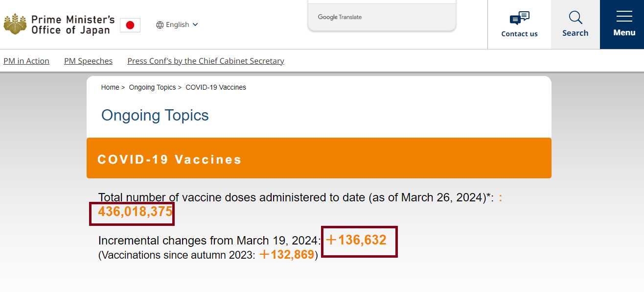Screen dimensions: 644x292
Task: Click Prime Minister's Office of Japan title
Action: (73, 24)
